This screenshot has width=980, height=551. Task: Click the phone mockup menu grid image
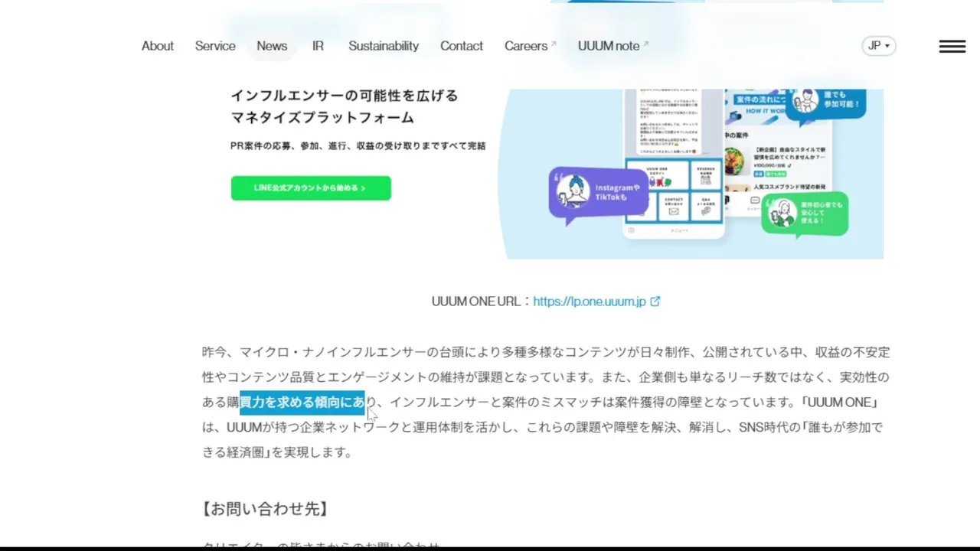(x=674, y=191)
